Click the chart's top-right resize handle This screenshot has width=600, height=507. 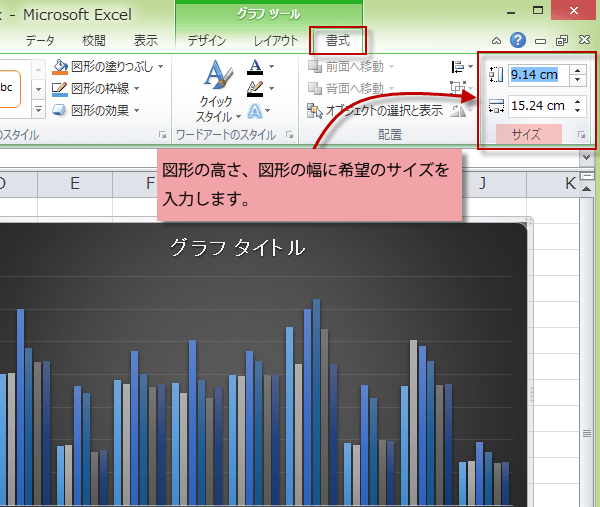pyautogui.click(x=528, y=221)
